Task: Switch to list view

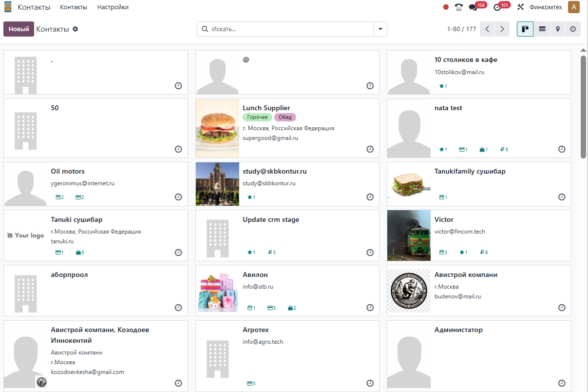Action: point(542,29)
